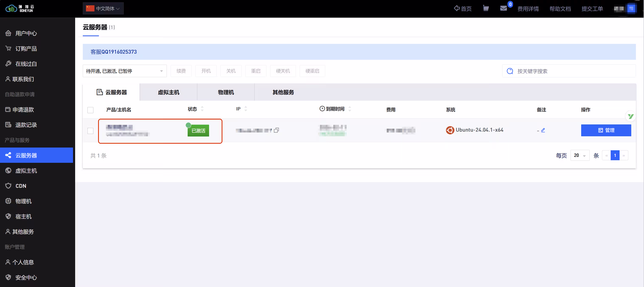Click the 开机 button
This screenshot has height=287, width=644.
[x=206, y=71]
